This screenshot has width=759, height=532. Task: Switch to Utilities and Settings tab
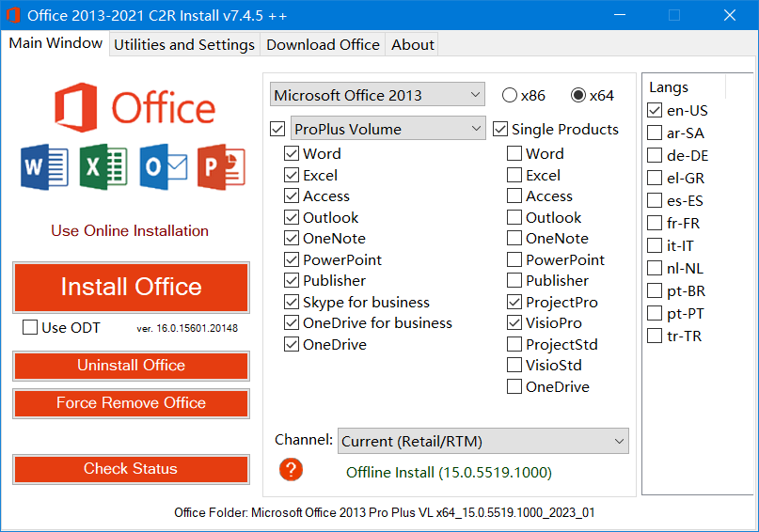coord(184,44)
